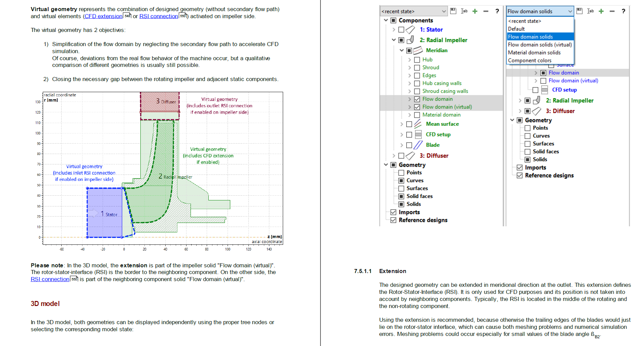Viewport: 644px width, 346px height.
Task: Expand the Edges tree node
Action: 410,76
